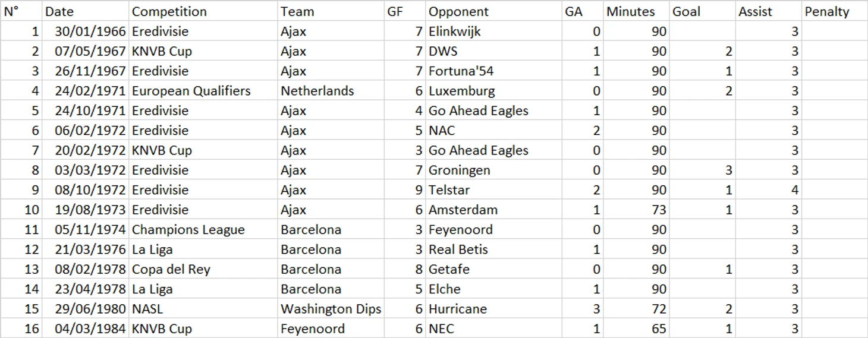This screenshot has width=868, height=338.
Task: Click the Minutes value 65 cell
Action: [x=636, y=328]
